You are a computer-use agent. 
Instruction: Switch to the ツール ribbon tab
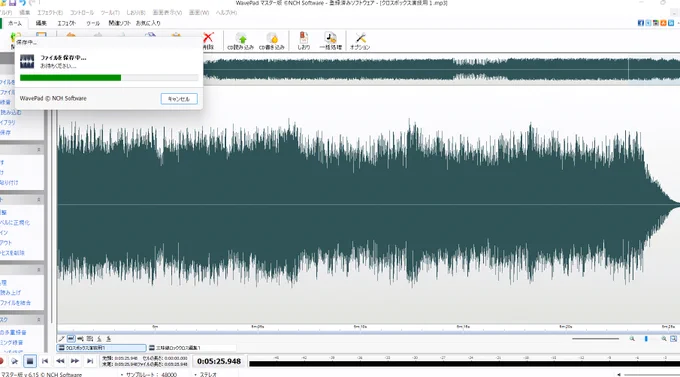coord(93,23)
